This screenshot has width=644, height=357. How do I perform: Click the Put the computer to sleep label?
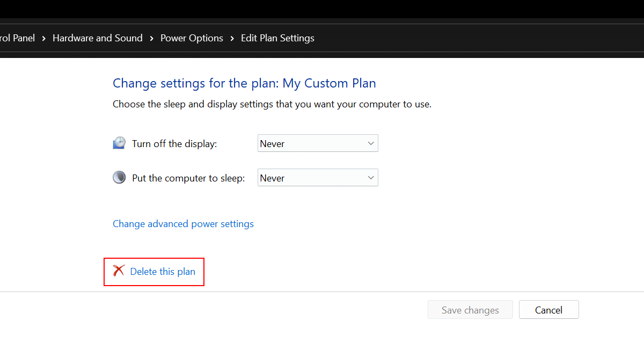tap(188, 178)
